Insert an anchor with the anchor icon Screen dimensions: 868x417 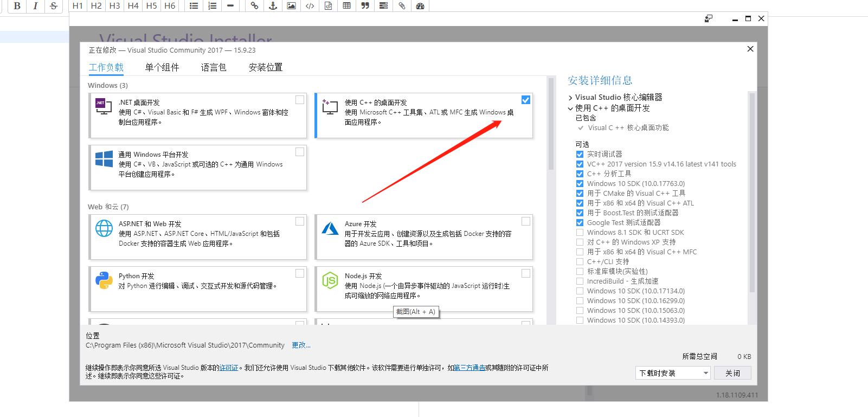273,6
